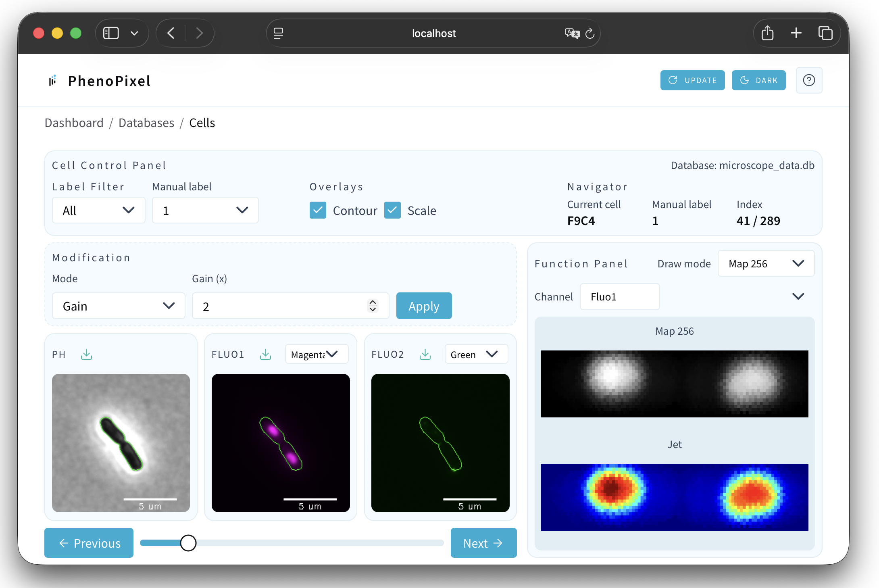Click the Cells breadcrumb
This screenshot has height=588, width=879.
click(x=202, y=123)
